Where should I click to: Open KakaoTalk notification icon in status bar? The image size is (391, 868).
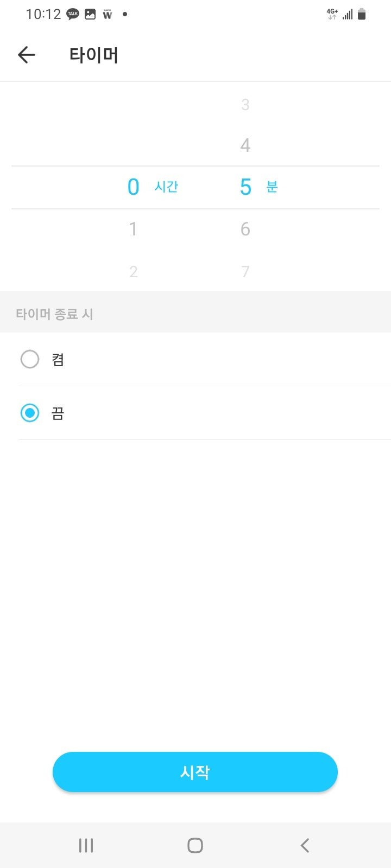tap(73, 15)
